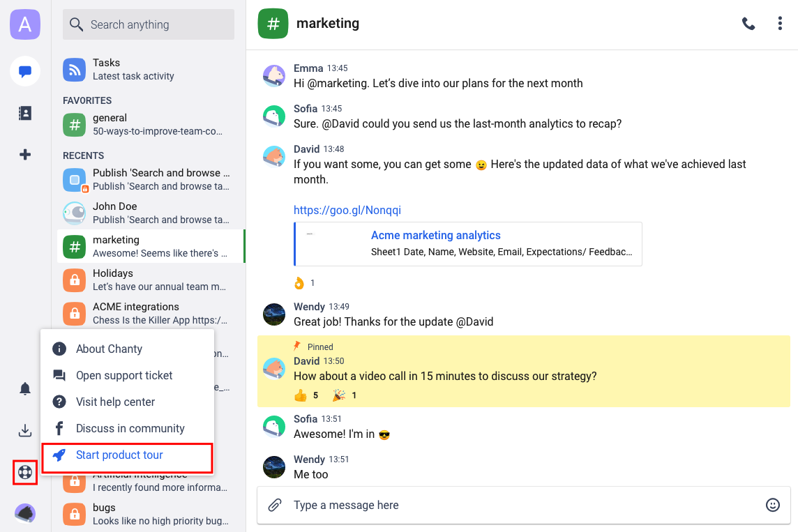Click the plus create new icon
This screenshot has width=798, height=532.
25,155
